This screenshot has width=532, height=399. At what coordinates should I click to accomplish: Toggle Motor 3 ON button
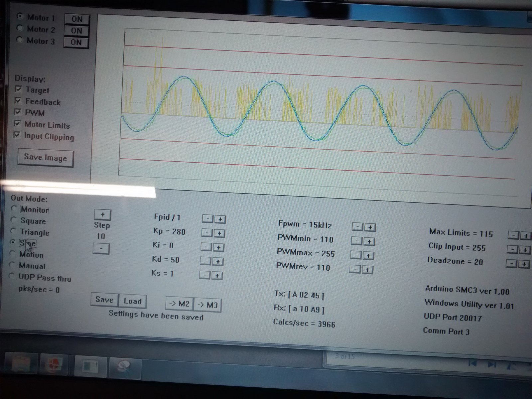pyautogui.click(x=76, y=42)
